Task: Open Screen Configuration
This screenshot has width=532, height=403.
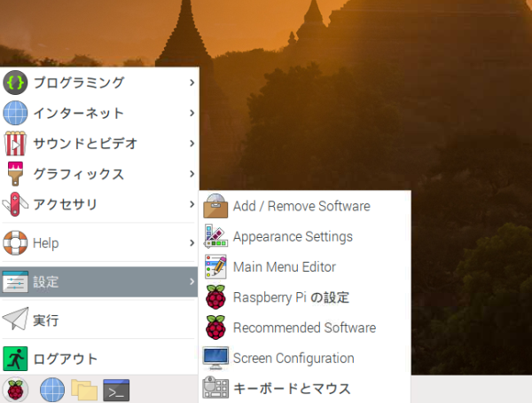Action: point(305,358)
